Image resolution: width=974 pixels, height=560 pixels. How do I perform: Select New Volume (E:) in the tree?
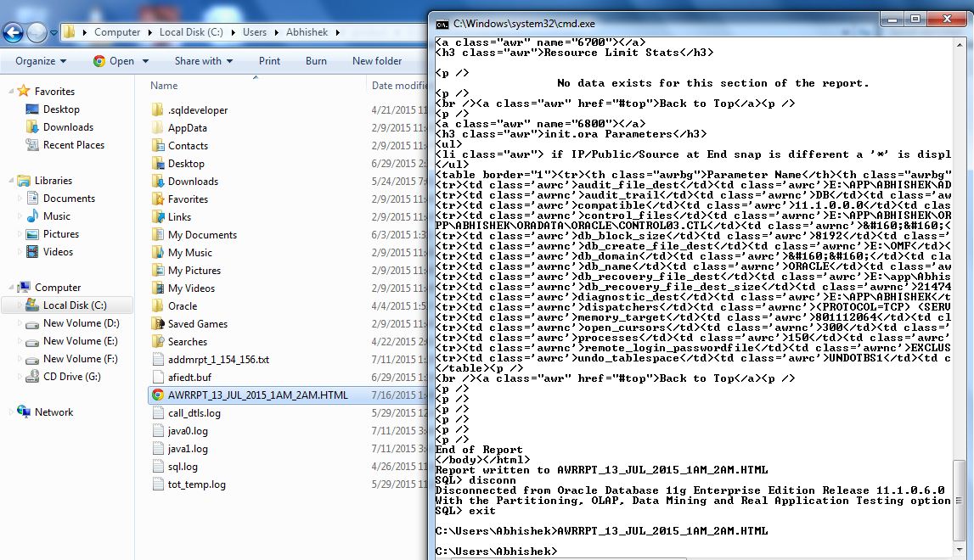[80, 341]
